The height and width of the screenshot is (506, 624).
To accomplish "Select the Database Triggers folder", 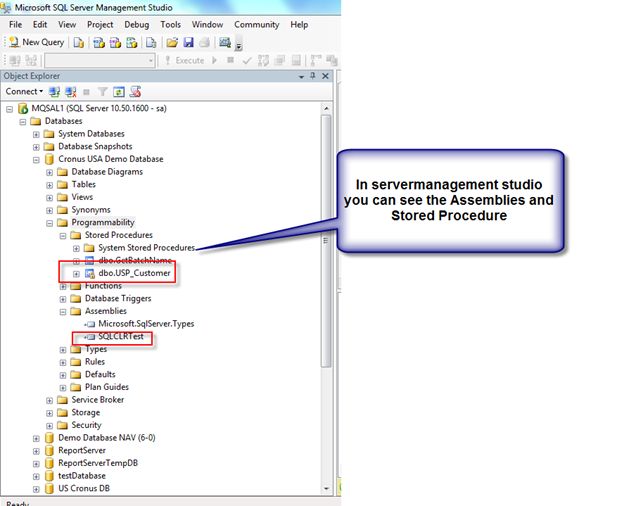I will 118,298.
